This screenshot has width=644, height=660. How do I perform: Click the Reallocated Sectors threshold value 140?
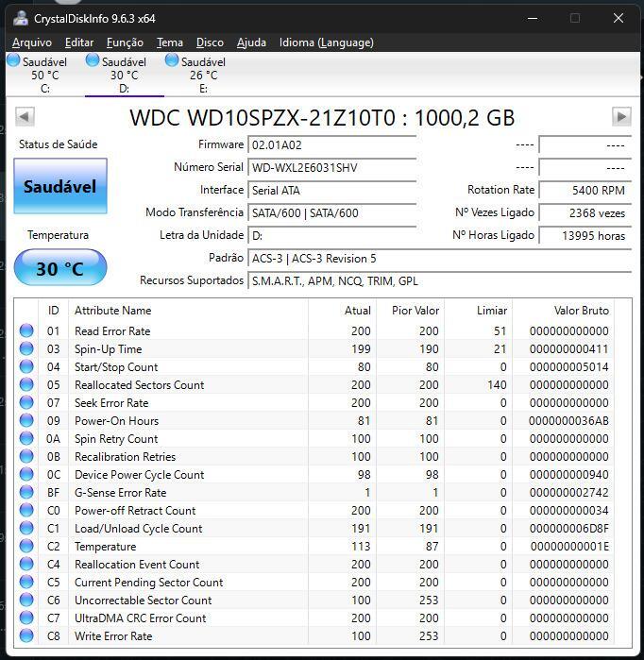tap(497, 384)
